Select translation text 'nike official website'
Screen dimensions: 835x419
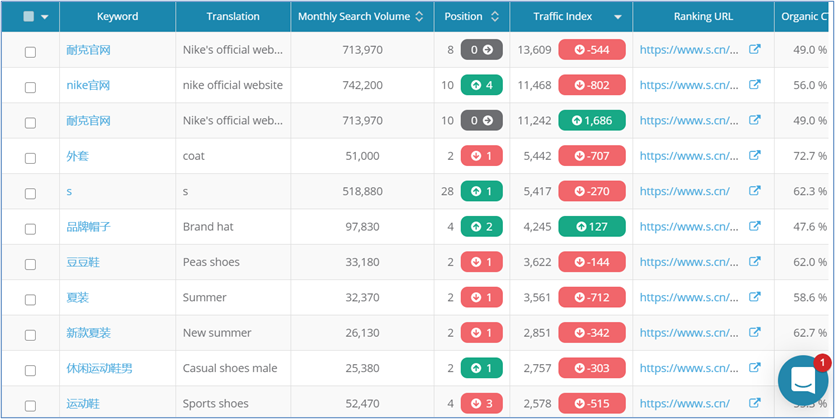point(233,85)
